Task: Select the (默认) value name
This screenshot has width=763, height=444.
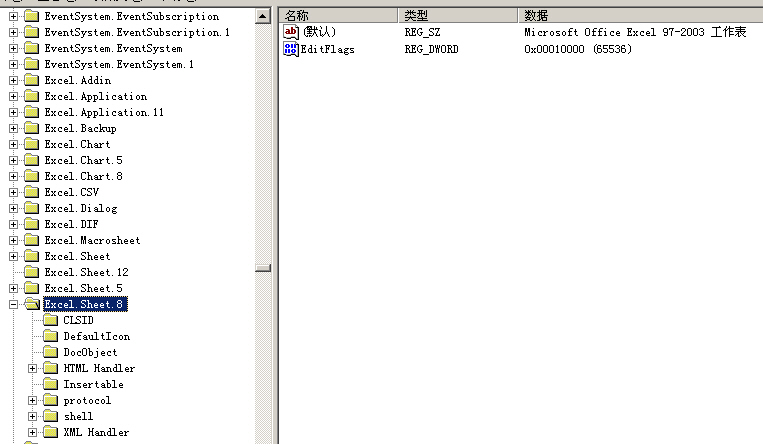Action: pyautogui.click(x=319, y=32)
